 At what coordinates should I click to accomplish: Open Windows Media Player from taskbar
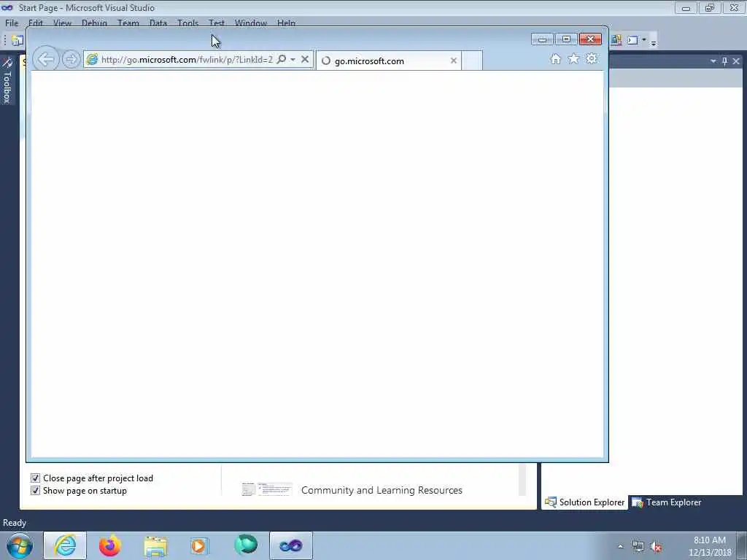pos(200,545)
